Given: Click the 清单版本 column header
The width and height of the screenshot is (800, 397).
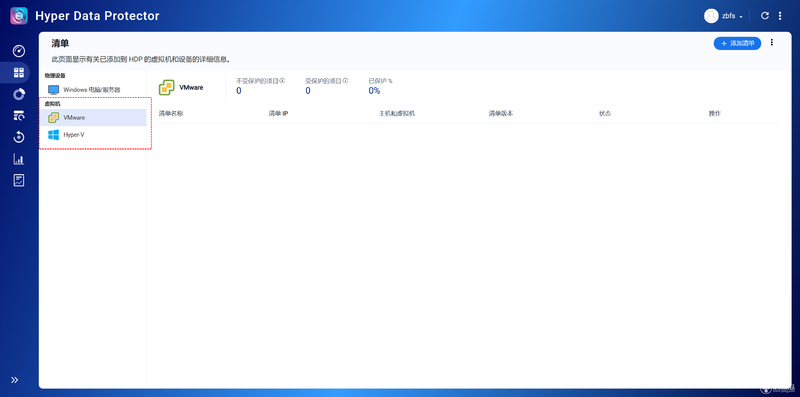Looking at the screenshot, I should point(501,113).
